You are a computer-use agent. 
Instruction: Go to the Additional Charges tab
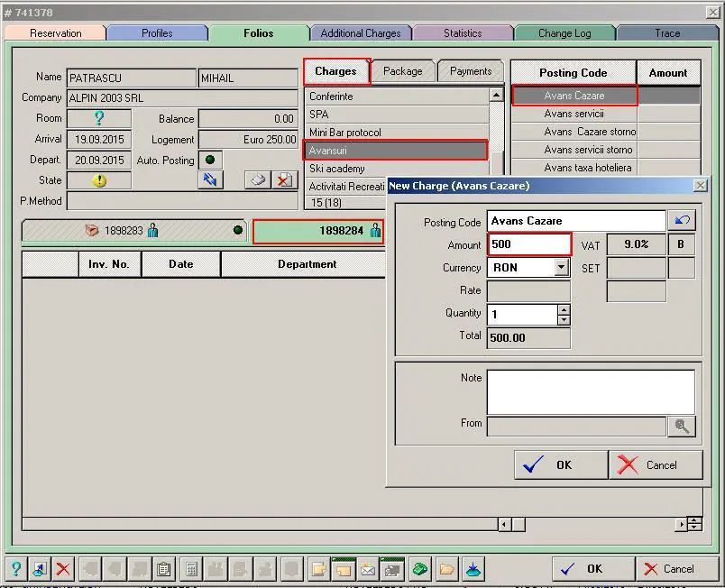(361, 33)
